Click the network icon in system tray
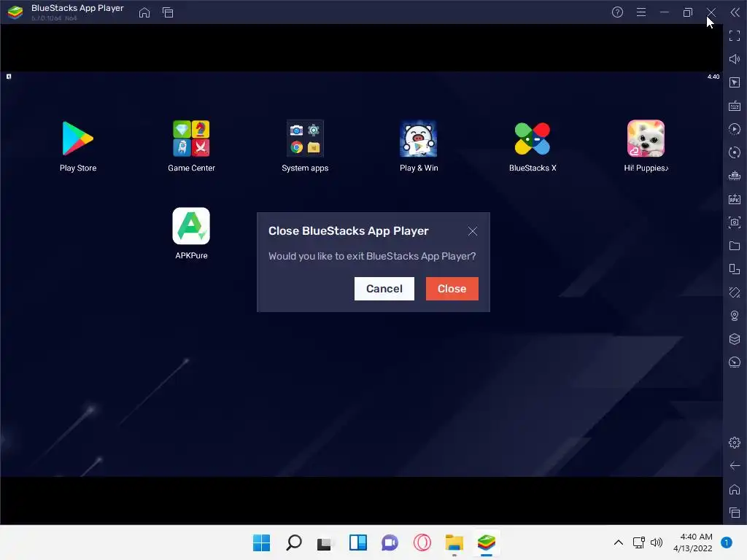Image resolution: width=747 pixels, height=560 pixels. point(638,542)
